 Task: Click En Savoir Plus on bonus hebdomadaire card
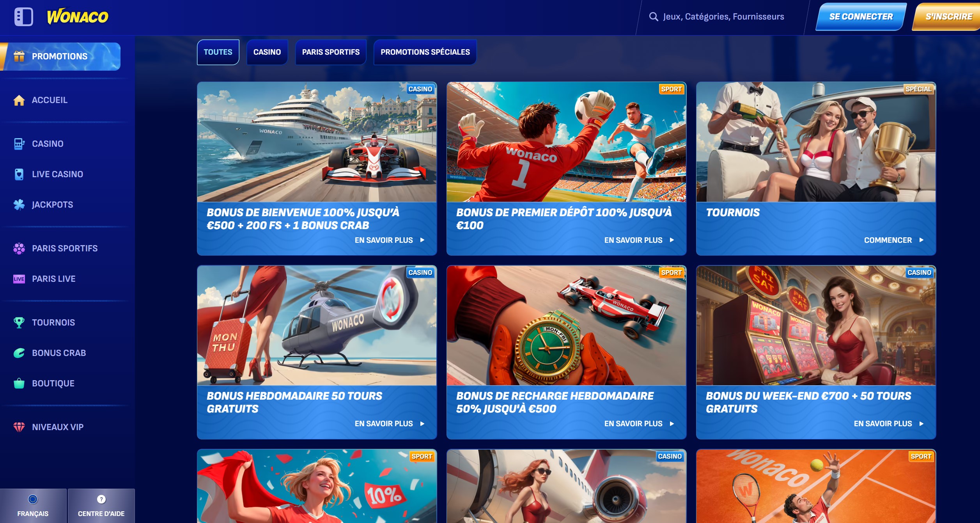390,424
